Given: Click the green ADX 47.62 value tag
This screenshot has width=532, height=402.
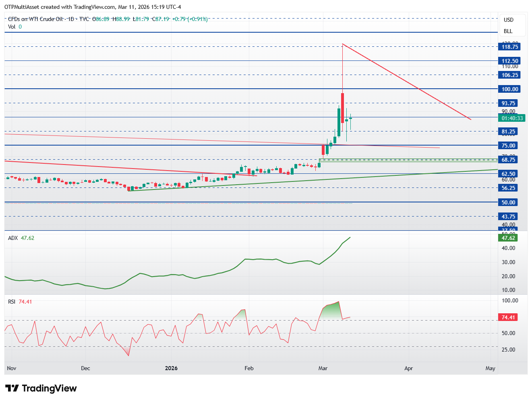Looking at the screenshot, I should [x=508, y=238].
